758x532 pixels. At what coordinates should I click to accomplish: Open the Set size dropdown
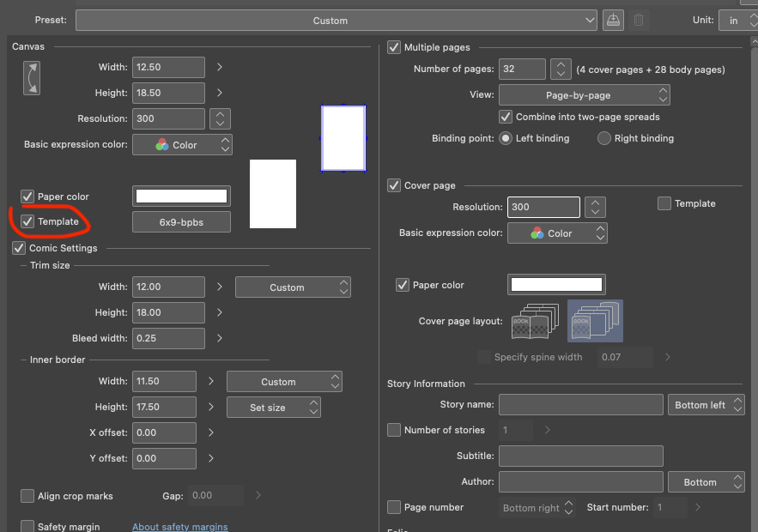[x=273, y=408]
